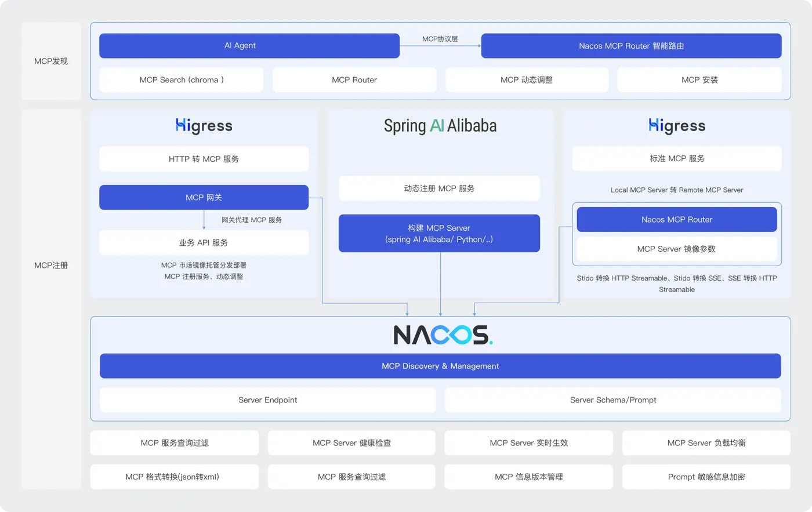
Task: Click the MCP Server 实时生效 box
Action: 528,443
